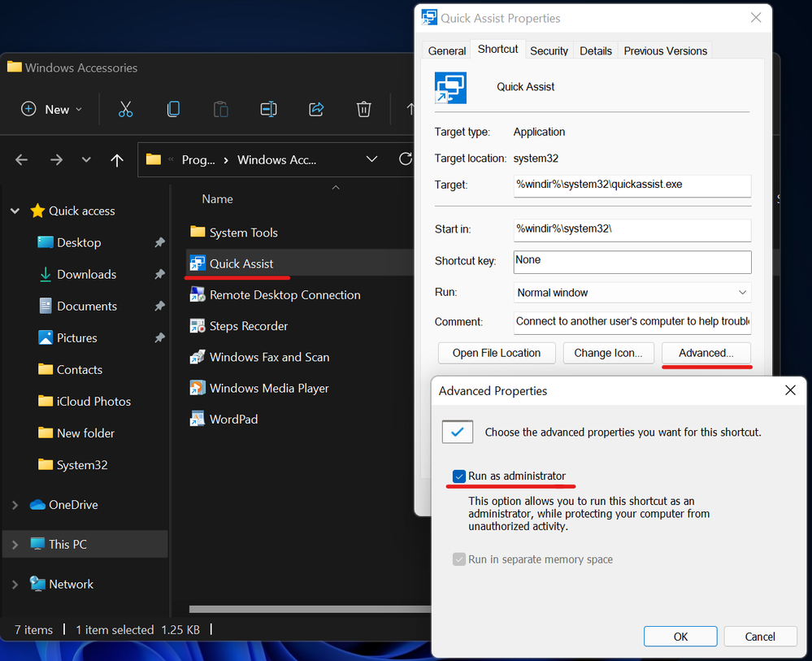The width and height of the screenshot is (812, 661).
Task: Expand the OneDrive tree node
Action: coord(15,505)
